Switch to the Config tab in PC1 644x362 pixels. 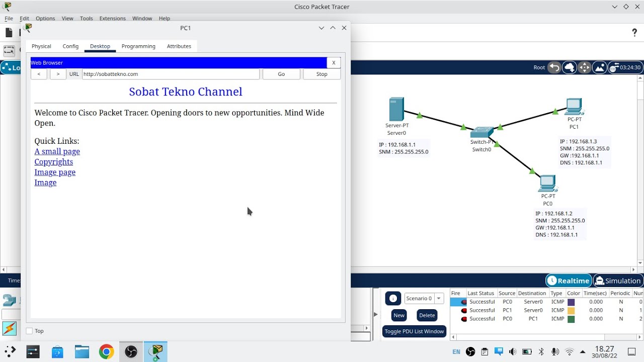[x=70, y=46]
